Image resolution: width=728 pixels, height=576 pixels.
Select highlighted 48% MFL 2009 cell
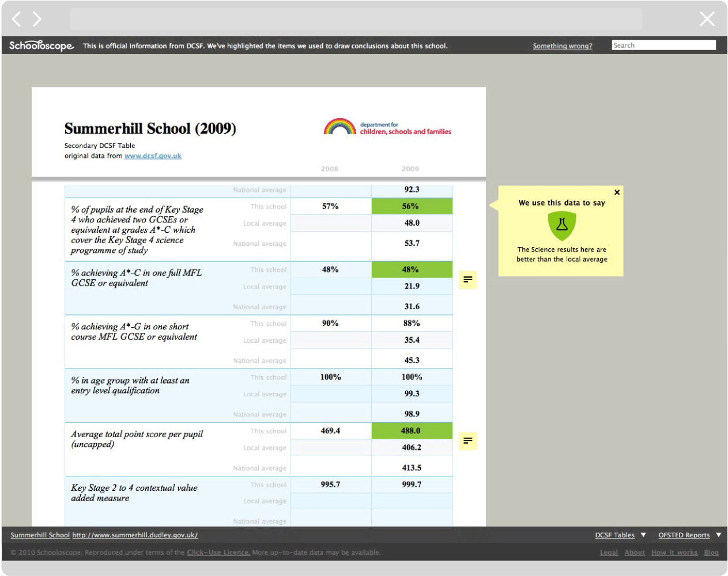click(x=412, y=270)
